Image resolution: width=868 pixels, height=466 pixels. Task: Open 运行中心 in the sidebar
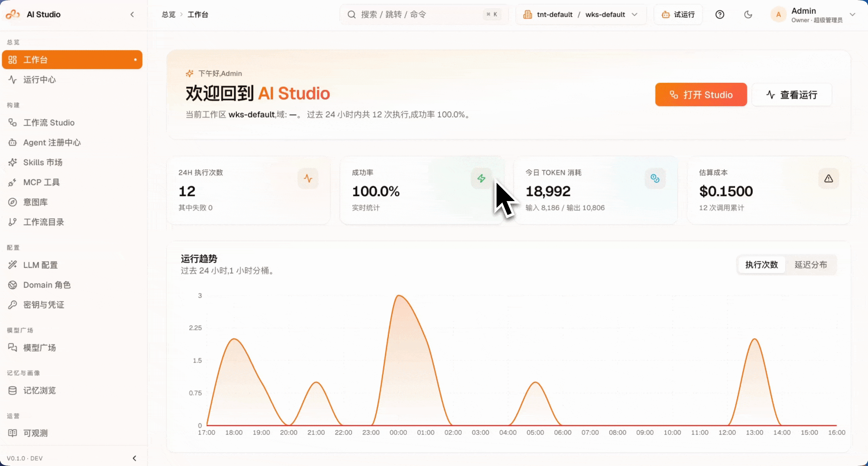click(72, 79)
